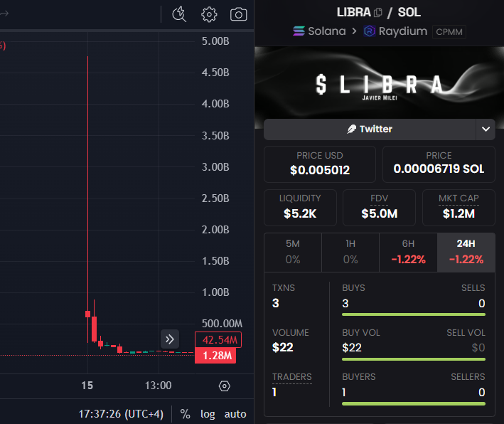This screenshot has width=504, height=424.
Task: Click the Raydium breadcrumb link
Action: tap(403, 31)
